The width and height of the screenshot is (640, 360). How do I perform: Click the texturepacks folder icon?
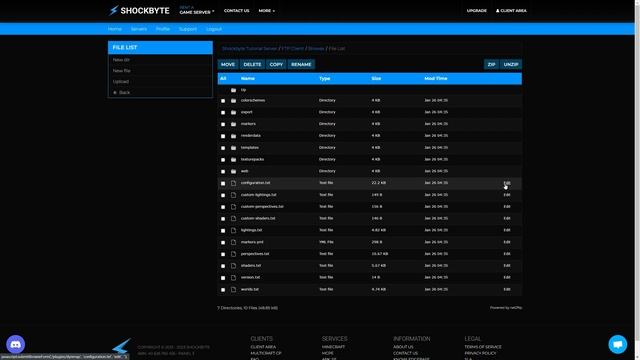click(x=233, y=160)
